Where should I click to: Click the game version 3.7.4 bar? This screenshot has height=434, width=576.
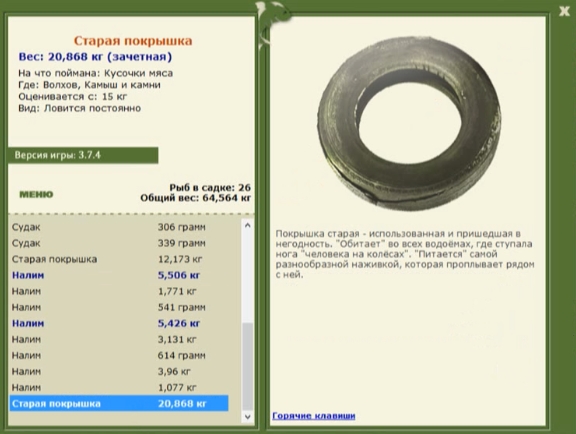pyautogui.click(x=83, y=155)
